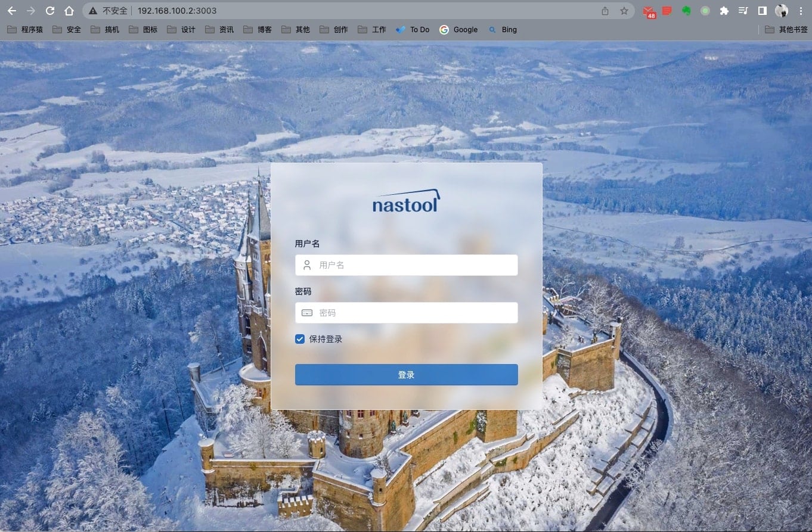Open the 其他 bookmark folder

296,29
